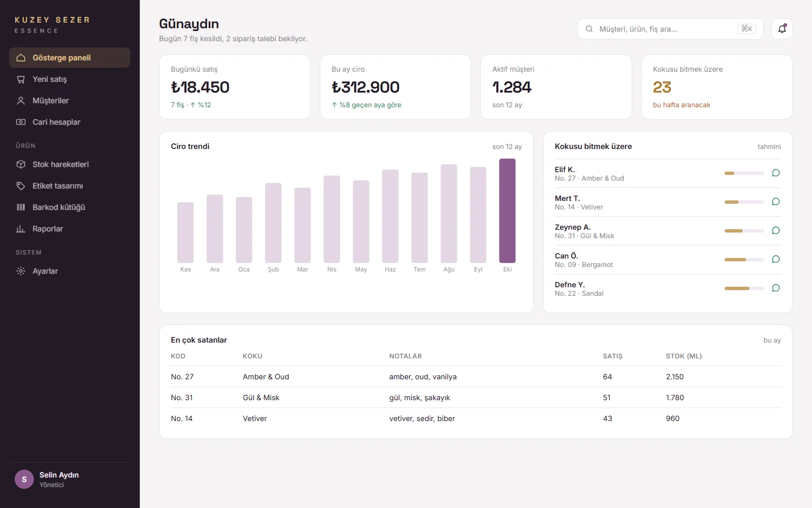Click the Yeni satış cart icon

(x=21, y=79)
